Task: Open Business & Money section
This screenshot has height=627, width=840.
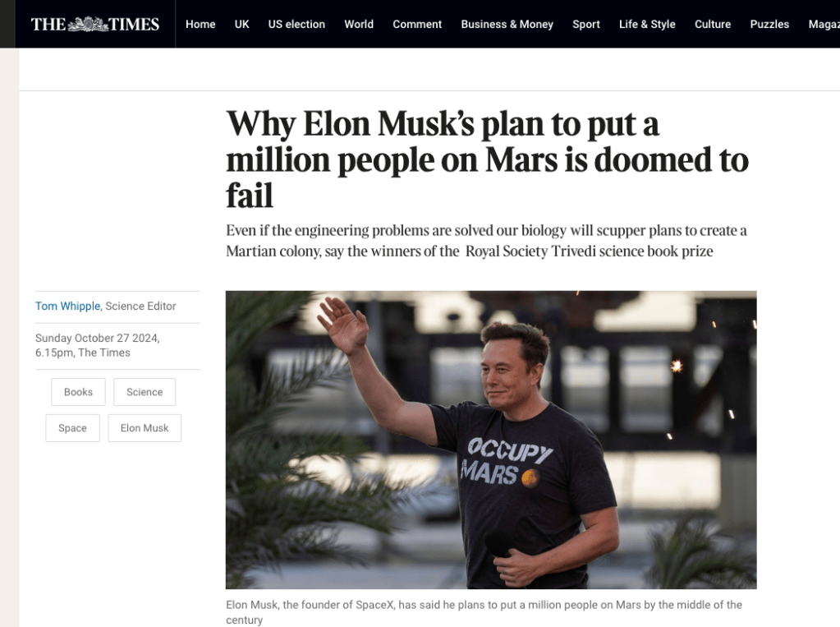Action: 507,24
